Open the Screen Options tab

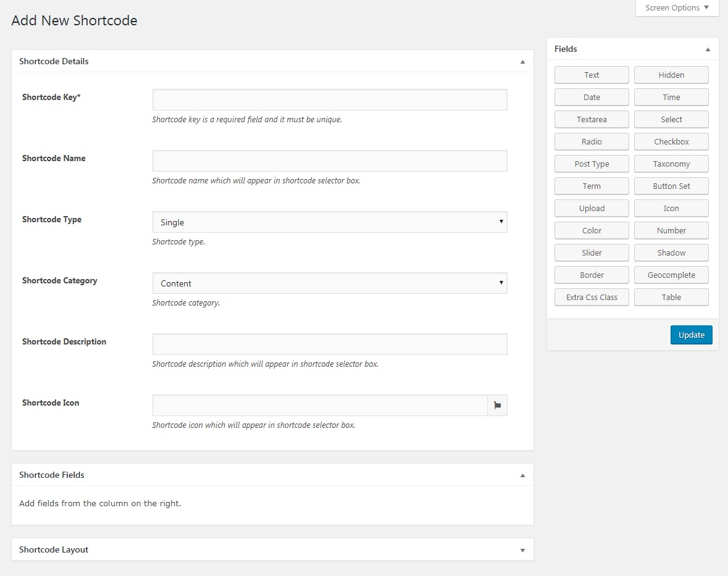point(677,8)
